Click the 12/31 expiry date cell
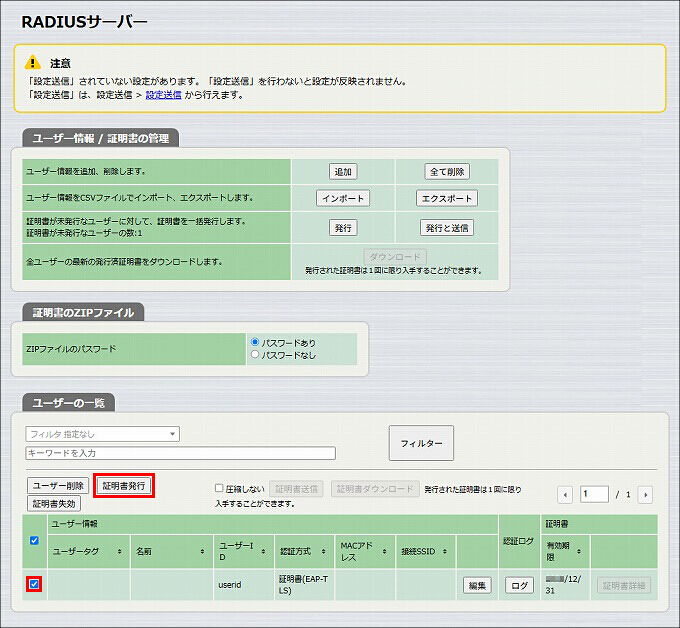Image resolution: width=680 pixels, height=628 pixels. [x=564, y=584]
